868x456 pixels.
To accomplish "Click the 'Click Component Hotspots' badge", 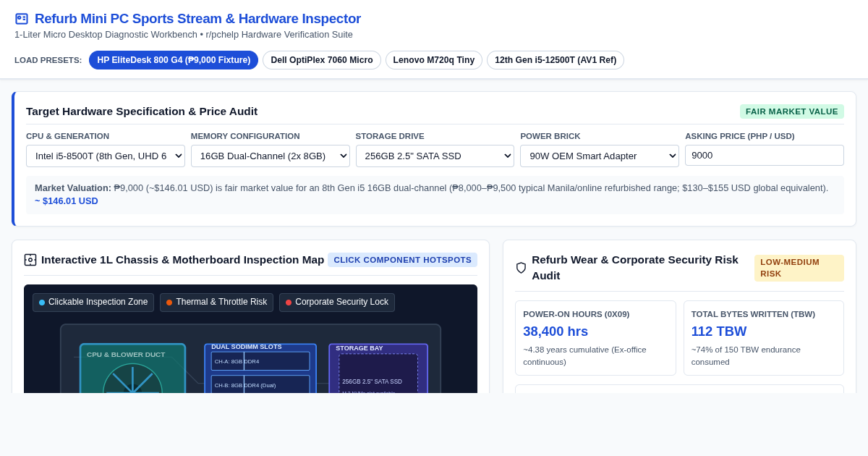I will 402,260.
